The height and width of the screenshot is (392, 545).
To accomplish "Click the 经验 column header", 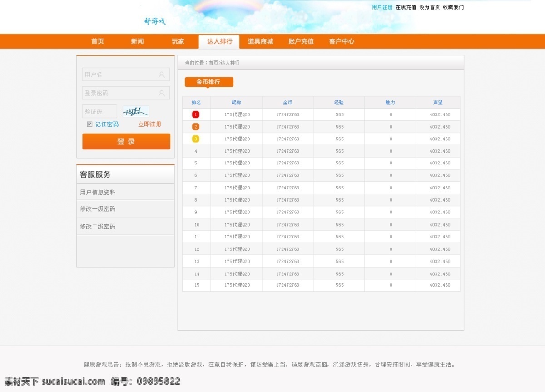I will (x=339, y=103).
